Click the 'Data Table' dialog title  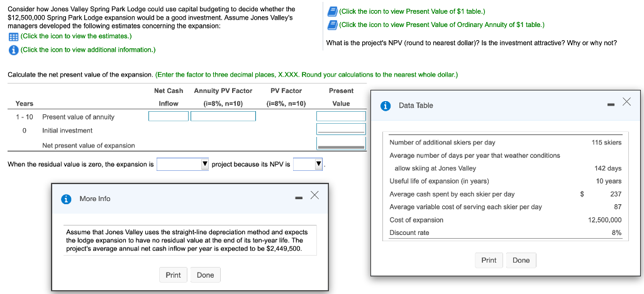point(416,106)
